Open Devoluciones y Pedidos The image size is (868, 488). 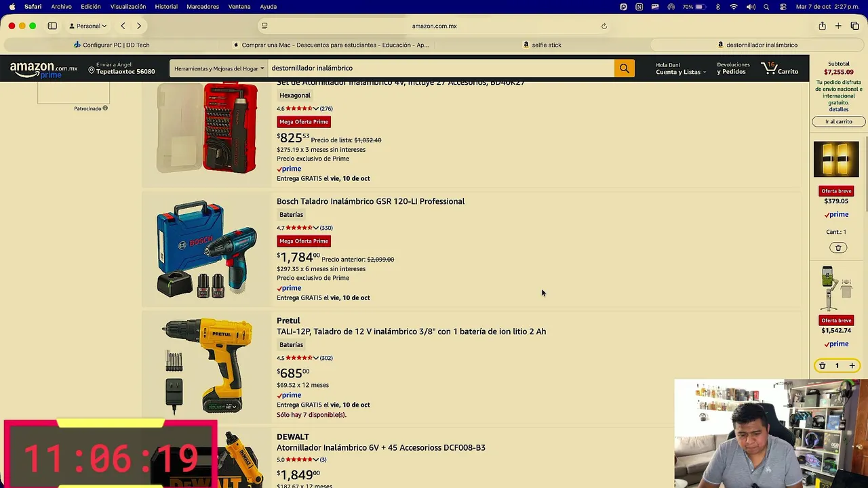733,68
